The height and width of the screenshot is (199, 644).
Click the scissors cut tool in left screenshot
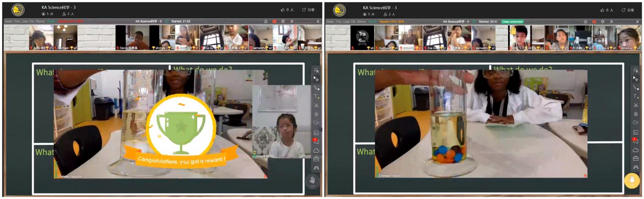pyautogui.click(x=316, y=105)
